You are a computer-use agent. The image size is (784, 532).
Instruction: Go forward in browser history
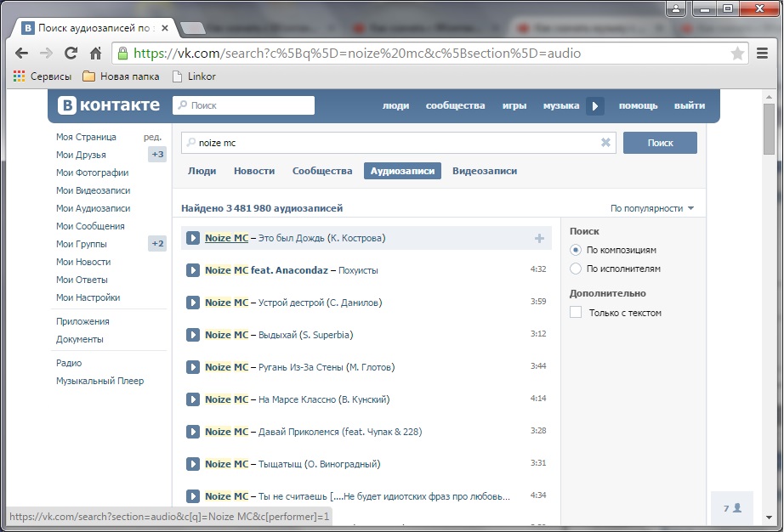click(46, 53)
